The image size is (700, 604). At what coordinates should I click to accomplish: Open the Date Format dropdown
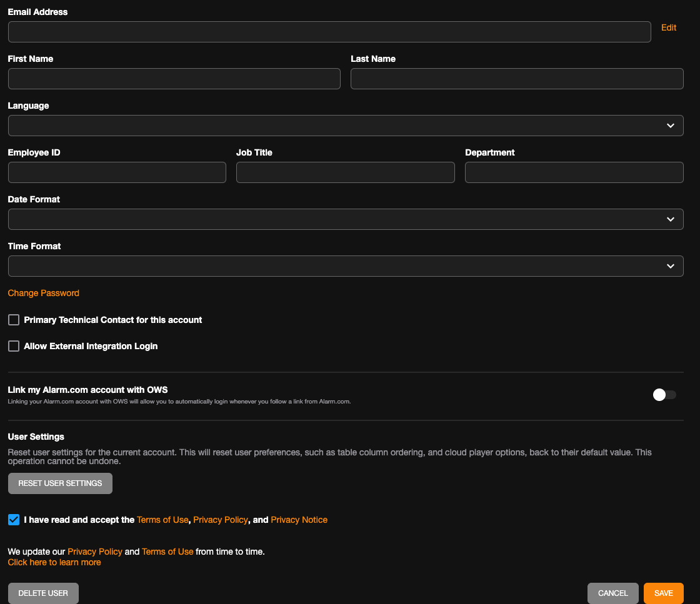pos(346,219)
